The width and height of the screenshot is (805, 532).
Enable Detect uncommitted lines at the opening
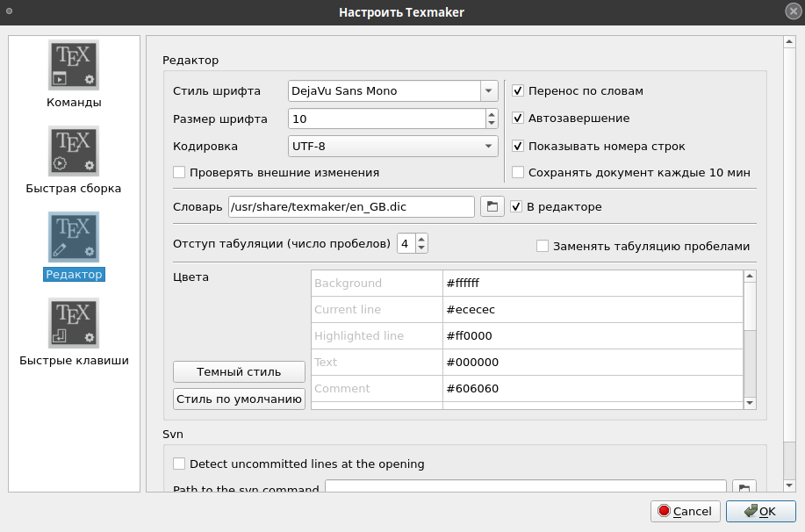pos(179,464)
